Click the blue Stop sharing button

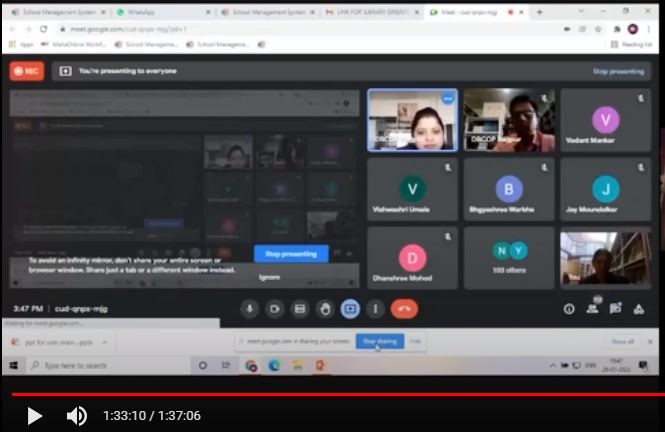[380, 341]
